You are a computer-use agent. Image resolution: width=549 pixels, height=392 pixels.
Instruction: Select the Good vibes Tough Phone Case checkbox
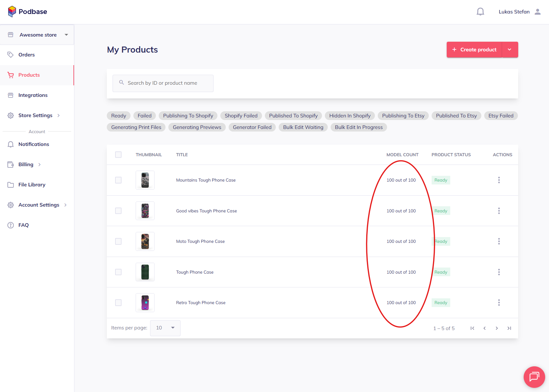pos(118,211)
